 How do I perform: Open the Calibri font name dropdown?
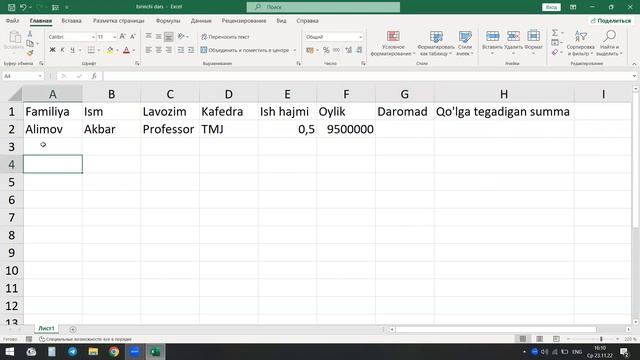(93, 37)
